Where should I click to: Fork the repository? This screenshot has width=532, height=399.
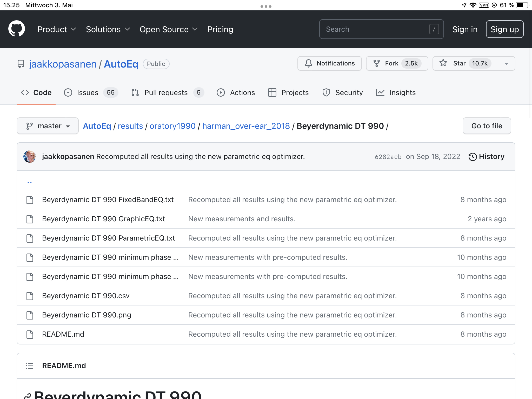pos(397,63)
